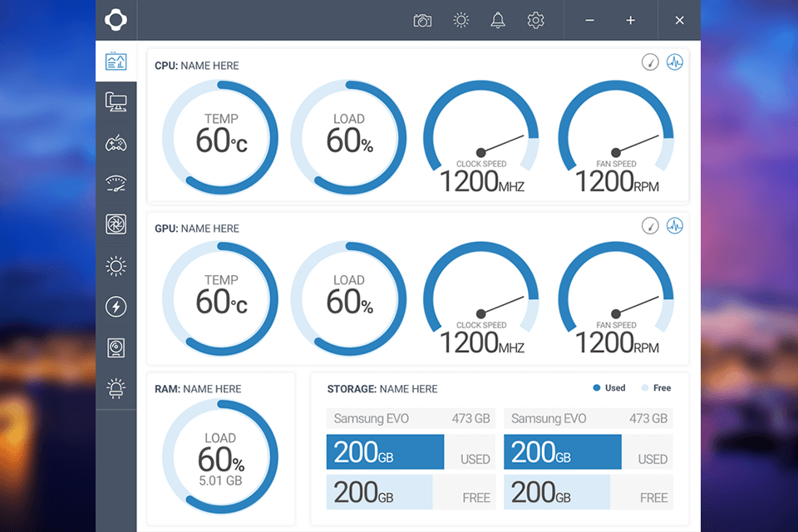This screenshot has height=532, width=798.
Task: Select the PC specs icon in sidebar
Action: point(116,101)
